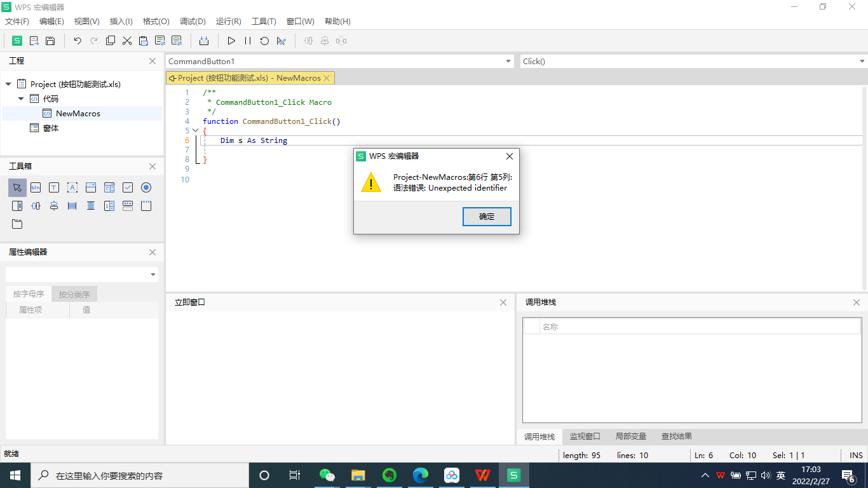This screenshot has height=488, width=868.
Task: Open the 运行 menu
Action: [x=228, y=21]
